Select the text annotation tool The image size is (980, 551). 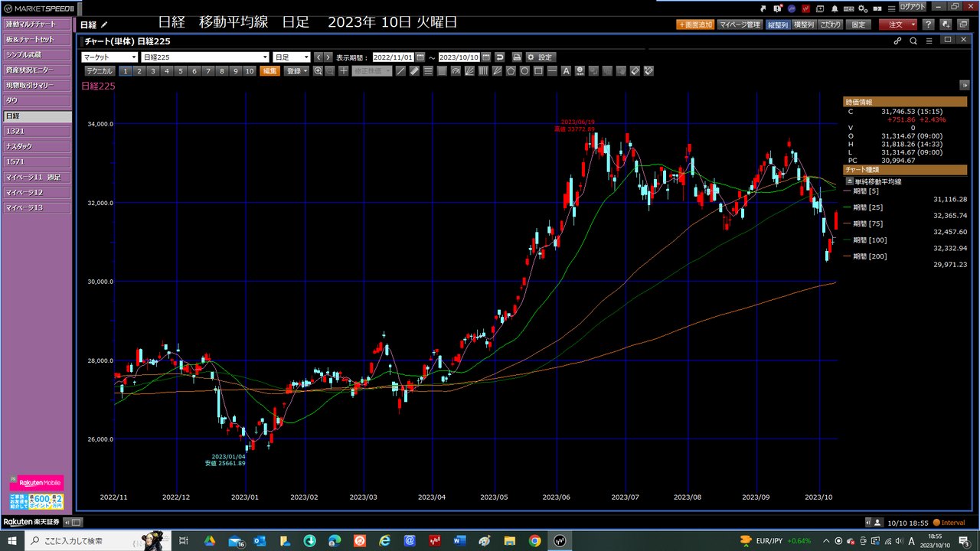tap(566, 71)
